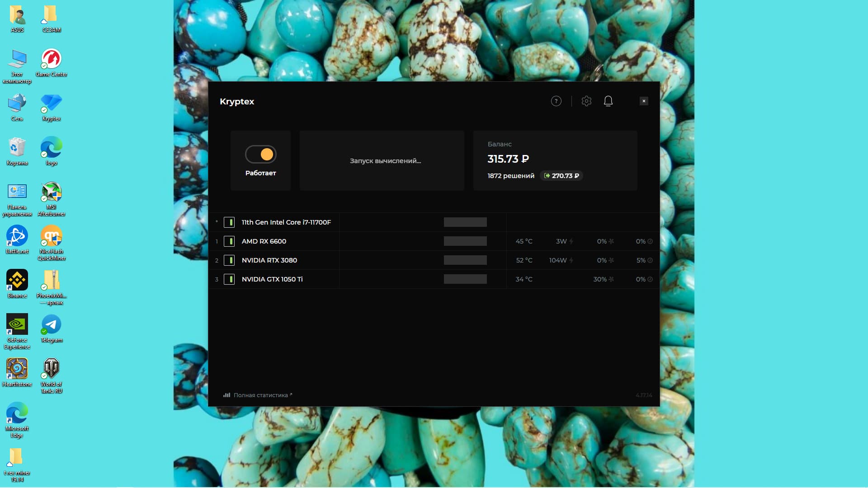Select the Панель управления desktop icon

pos(17,199)
